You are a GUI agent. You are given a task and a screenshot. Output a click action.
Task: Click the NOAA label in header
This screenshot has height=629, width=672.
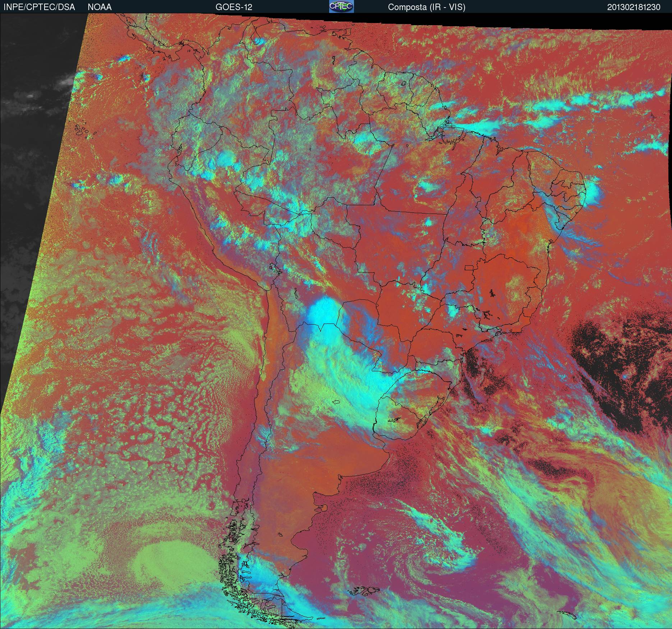click(x=100, y=7)
